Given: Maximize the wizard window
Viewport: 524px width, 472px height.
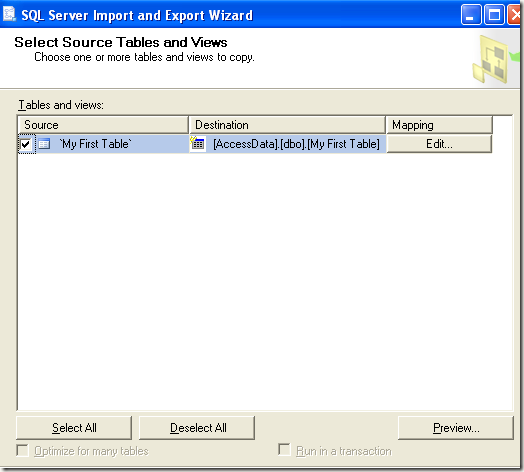Looking at the screenshot, I should [494, 15].
